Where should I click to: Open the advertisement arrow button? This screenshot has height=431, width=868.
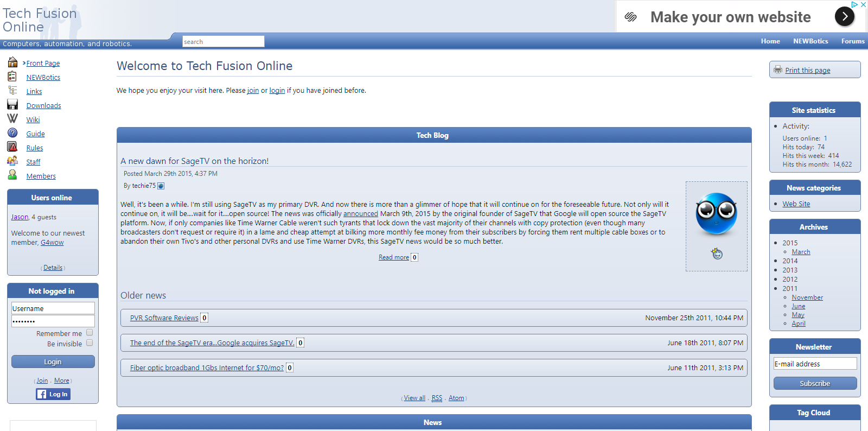(844, 17)
